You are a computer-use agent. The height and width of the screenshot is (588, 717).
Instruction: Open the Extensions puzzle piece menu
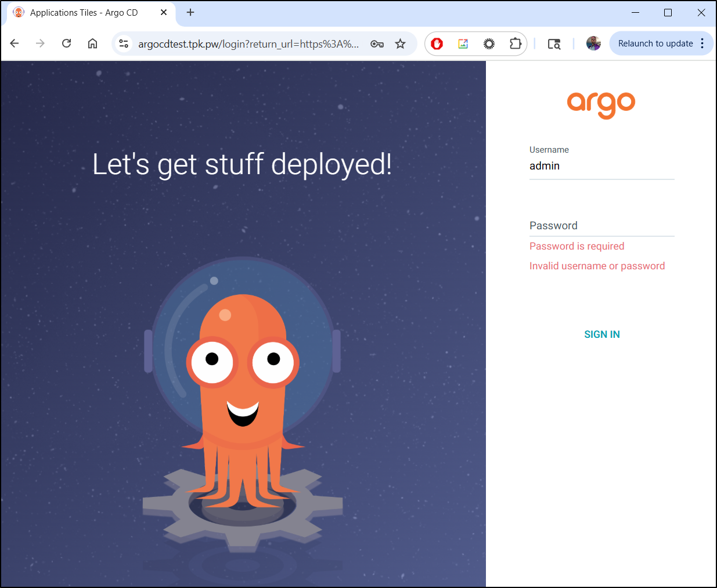pyautogui.click(x=515, y=44)
